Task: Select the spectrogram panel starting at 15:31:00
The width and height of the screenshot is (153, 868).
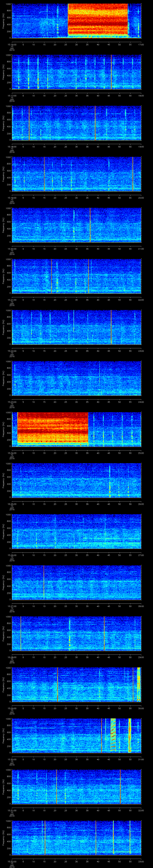Action: click(x=77, y=786)
